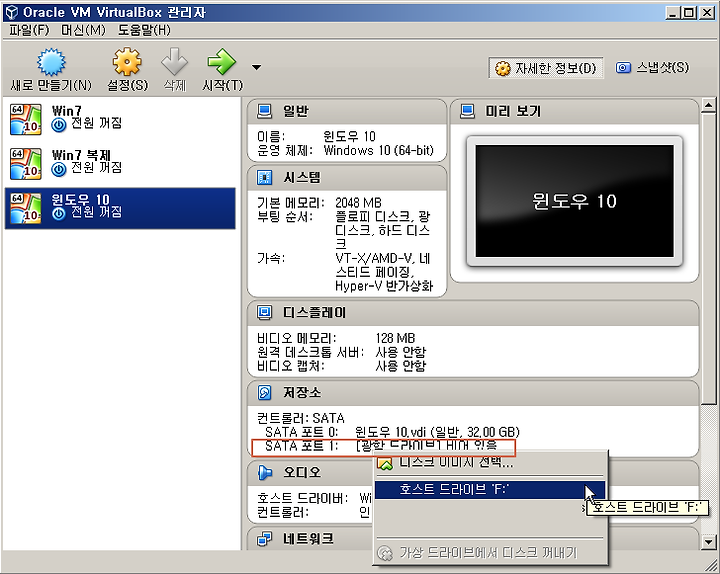Viewport: 720px width, 574px height.
Task: Click SATA 포트 1 optical drive entry
Action: coord(383,446)
